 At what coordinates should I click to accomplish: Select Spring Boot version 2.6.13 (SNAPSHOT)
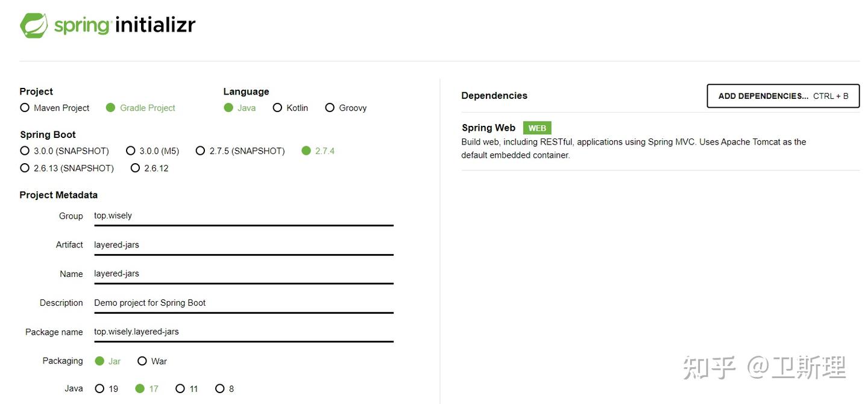pyautogui.click(x=24, y=168)
